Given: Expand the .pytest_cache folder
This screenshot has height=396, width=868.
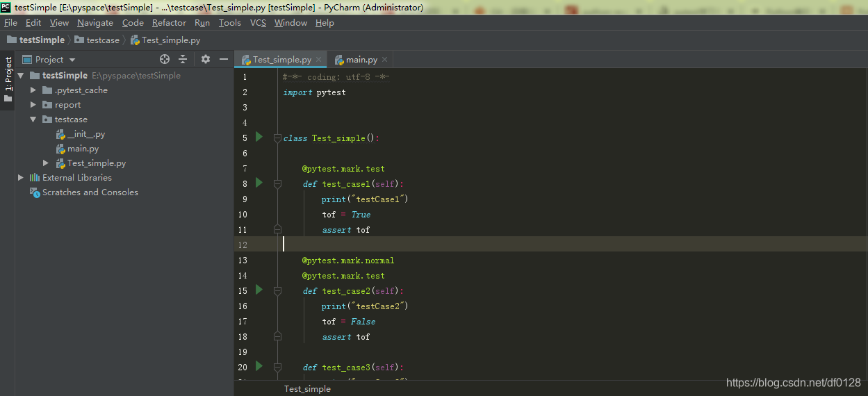Looking at the screenshot, I should coord(33,90).
